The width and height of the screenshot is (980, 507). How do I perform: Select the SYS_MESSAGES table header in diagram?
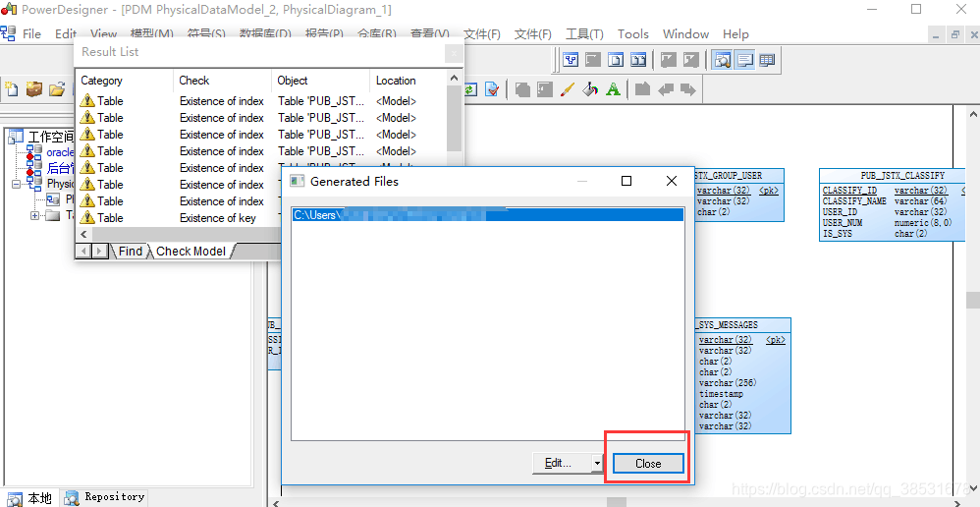tap(742, 324)
